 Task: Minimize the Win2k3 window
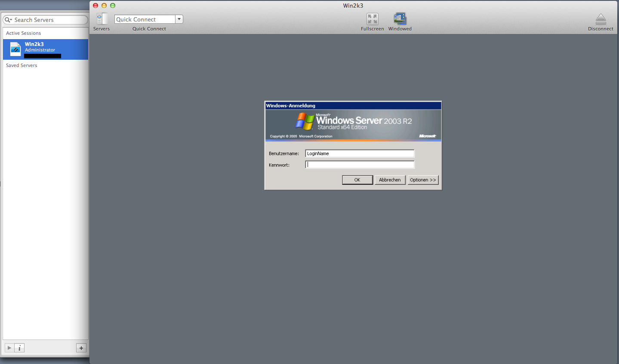(x=104, y=6)
